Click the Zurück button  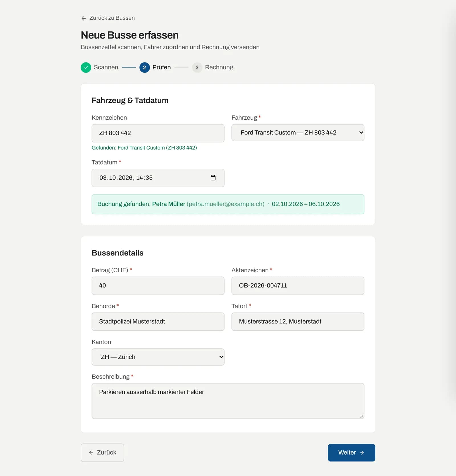tap(102, 453)
